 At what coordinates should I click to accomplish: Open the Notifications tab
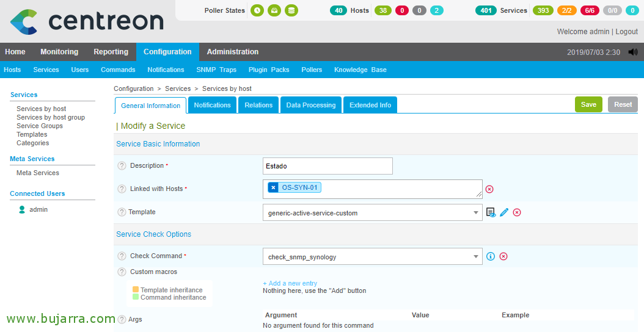click(x=212, y=105)
